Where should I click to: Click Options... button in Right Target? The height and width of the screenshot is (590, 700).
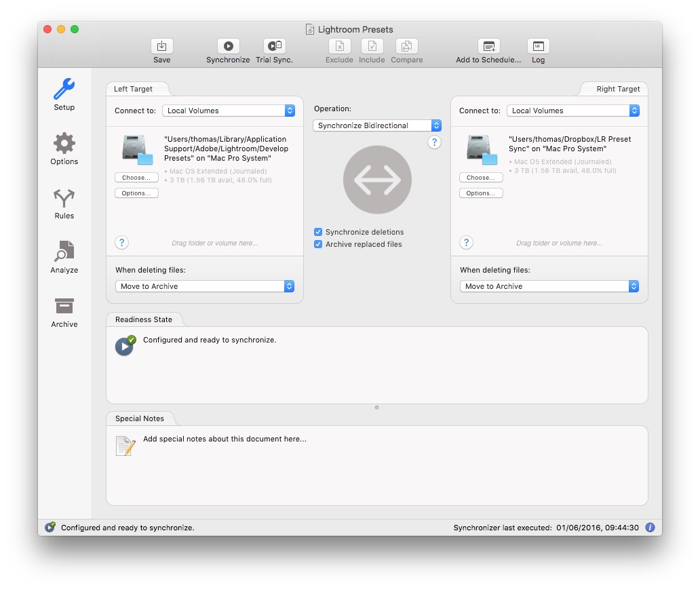coord(482,193)
